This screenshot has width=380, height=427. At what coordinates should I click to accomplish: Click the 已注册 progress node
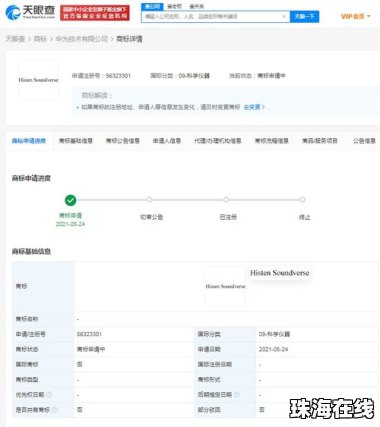[226, 200]
